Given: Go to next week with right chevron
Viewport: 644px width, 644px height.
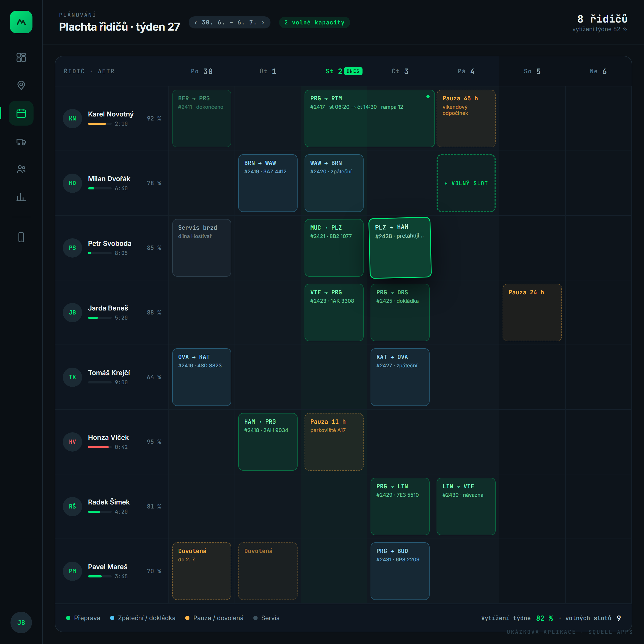Looking at the screenshot, I should pos(263,23).
